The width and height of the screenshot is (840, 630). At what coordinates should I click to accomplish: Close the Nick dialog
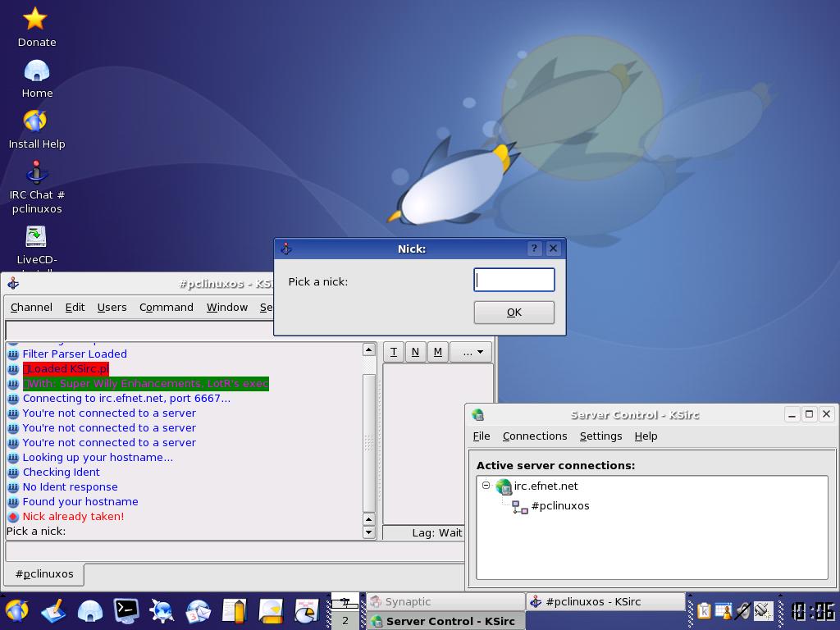pos(553,249)
